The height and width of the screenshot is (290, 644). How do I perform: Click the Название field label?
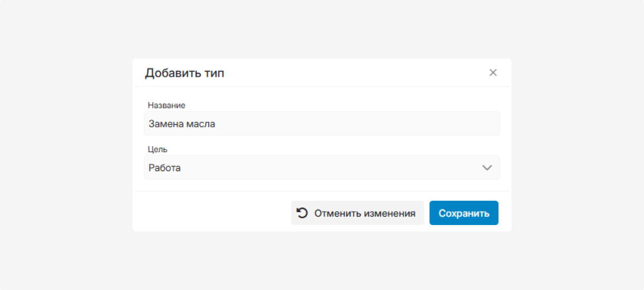point(166,105)
